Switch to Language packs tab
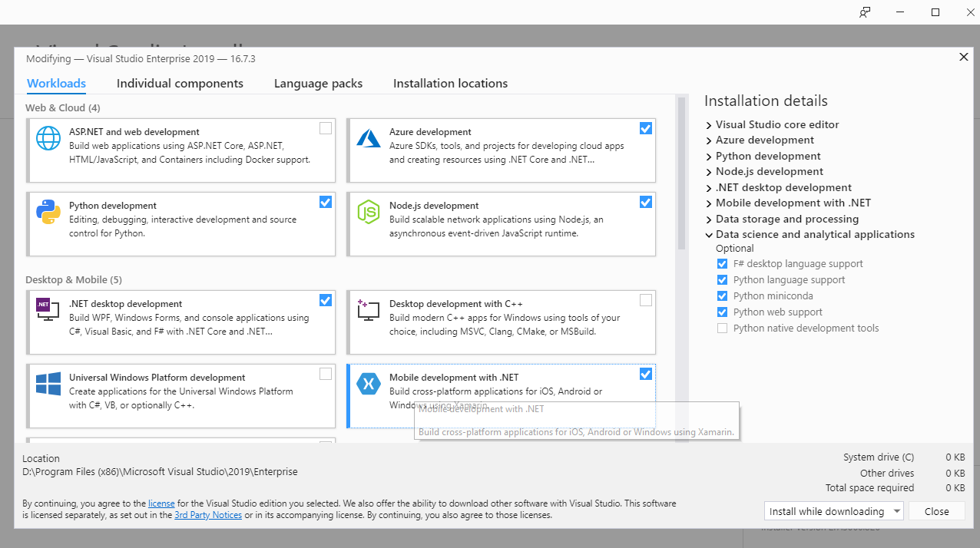Viewport: 980px width, 548px height. point(318,84)
